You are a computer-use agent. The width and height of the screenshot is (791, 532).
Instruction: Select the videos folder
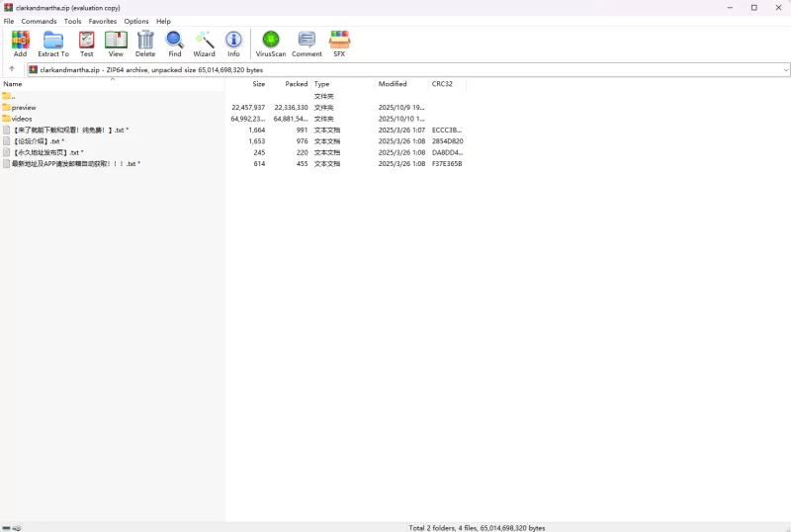[x=22, y=119]
